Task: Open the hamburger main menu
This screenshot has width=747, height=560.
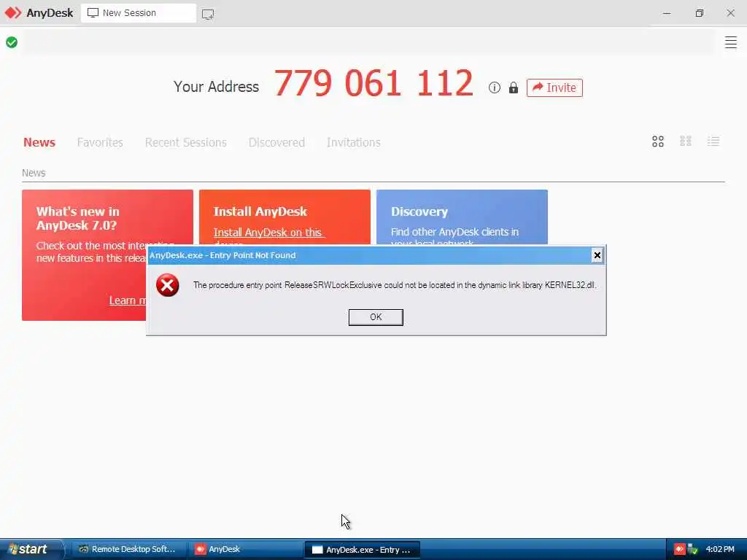Action: pos(731,42)
